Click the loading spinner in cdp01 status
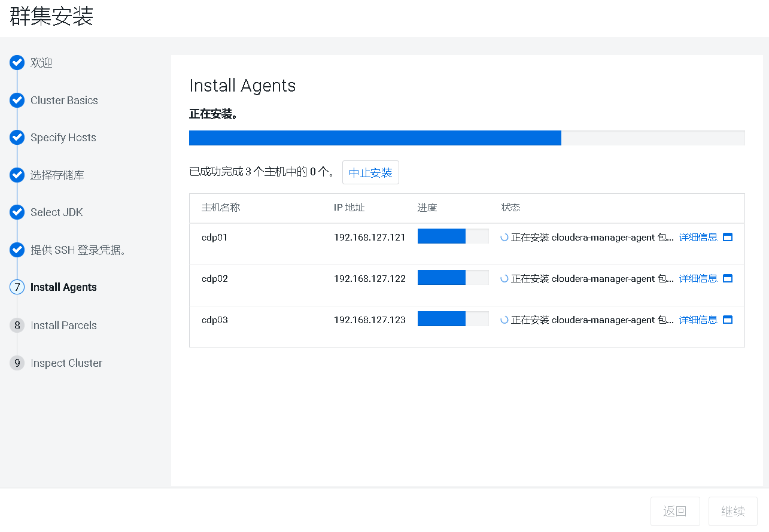 pyautogui.click(x=504, y=237)
